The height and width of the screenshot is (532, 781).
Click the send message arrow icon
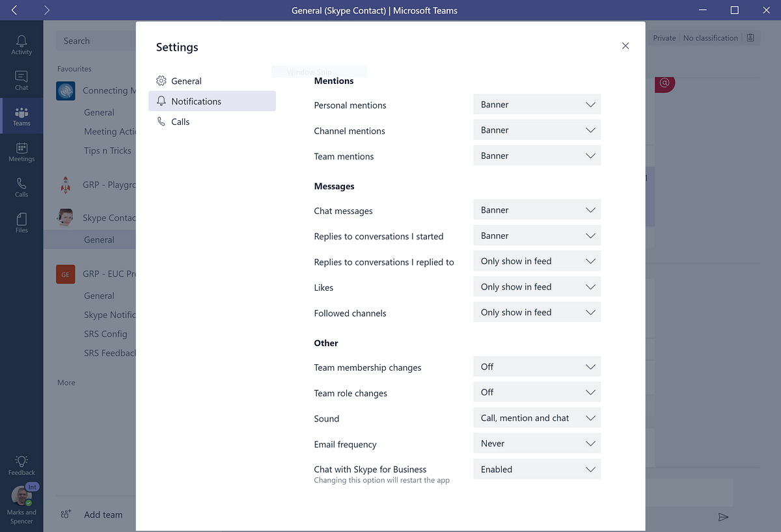click(723, 517)
